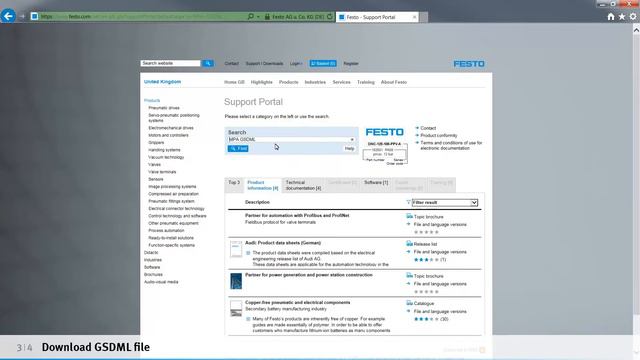Go back with the browser back arrow

point(8,16)
